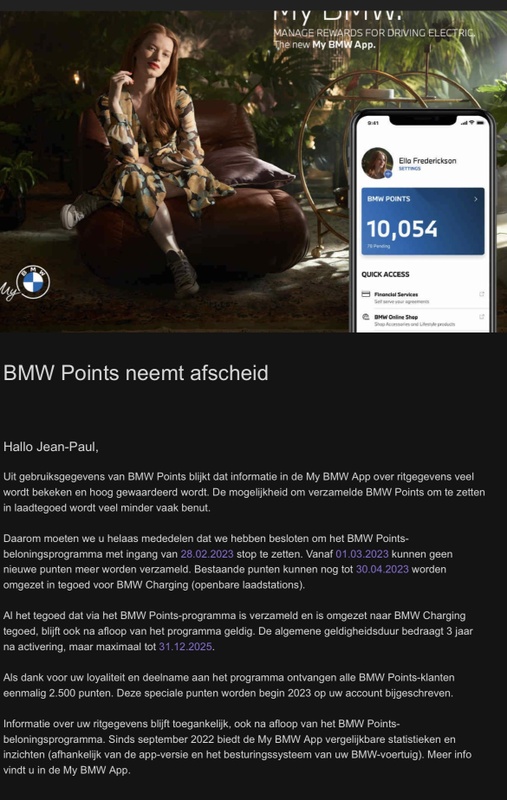Viewport: 507px width, 800px height.
Task: Click the BMW Points neemt afscheid heading
Action: coord(136,373)
